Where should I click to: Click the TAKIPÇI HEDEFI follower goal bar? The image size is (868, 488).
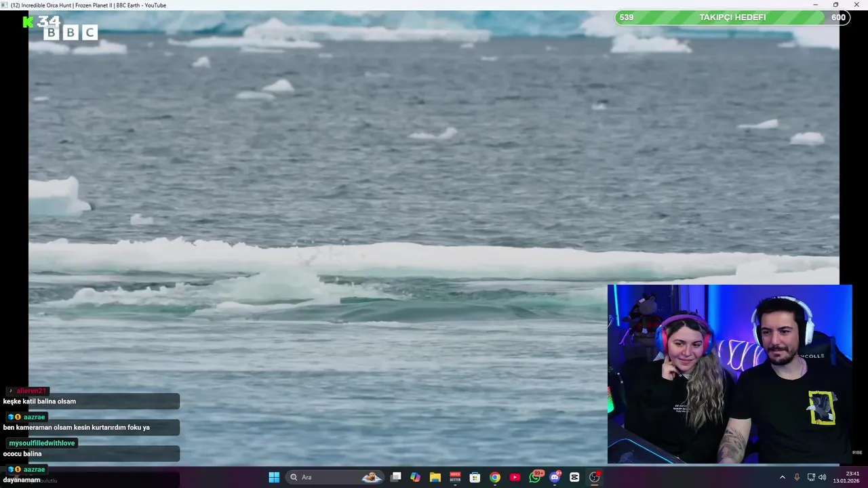coord(732,18)
